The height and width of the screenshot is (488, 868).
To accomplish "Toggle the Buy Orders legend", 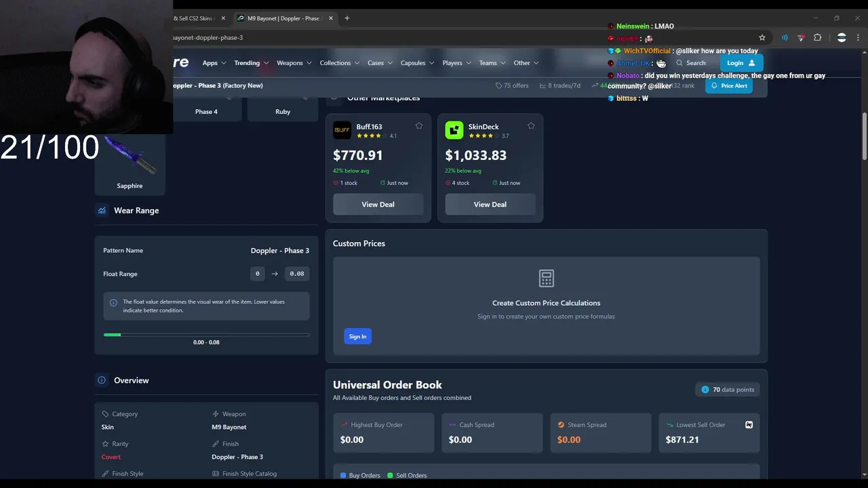I will point(360,475).
